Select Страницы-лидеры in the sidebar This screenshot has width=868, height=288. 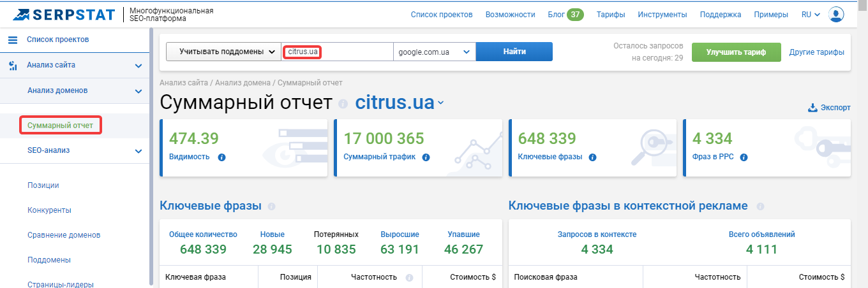[61, 284]
